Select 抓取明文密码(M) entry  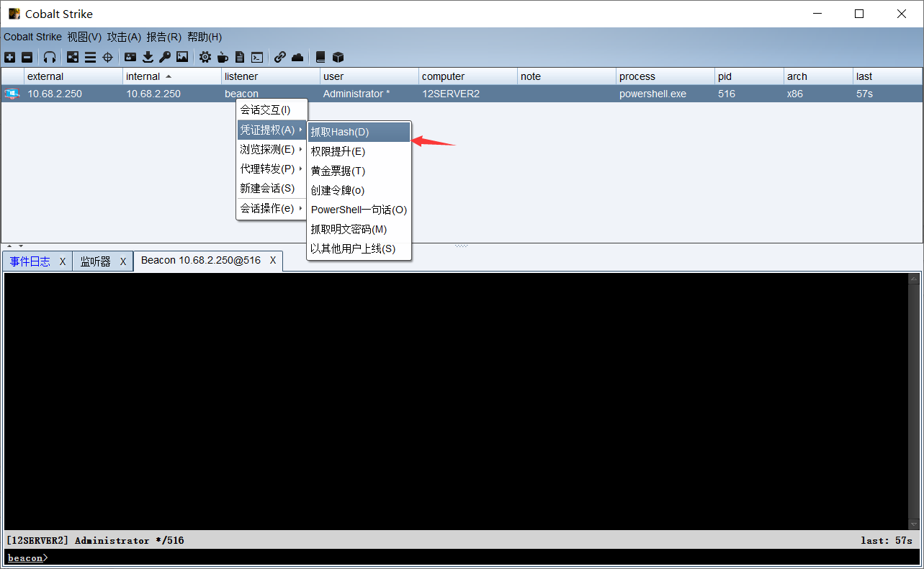click(x=359, y=229)
